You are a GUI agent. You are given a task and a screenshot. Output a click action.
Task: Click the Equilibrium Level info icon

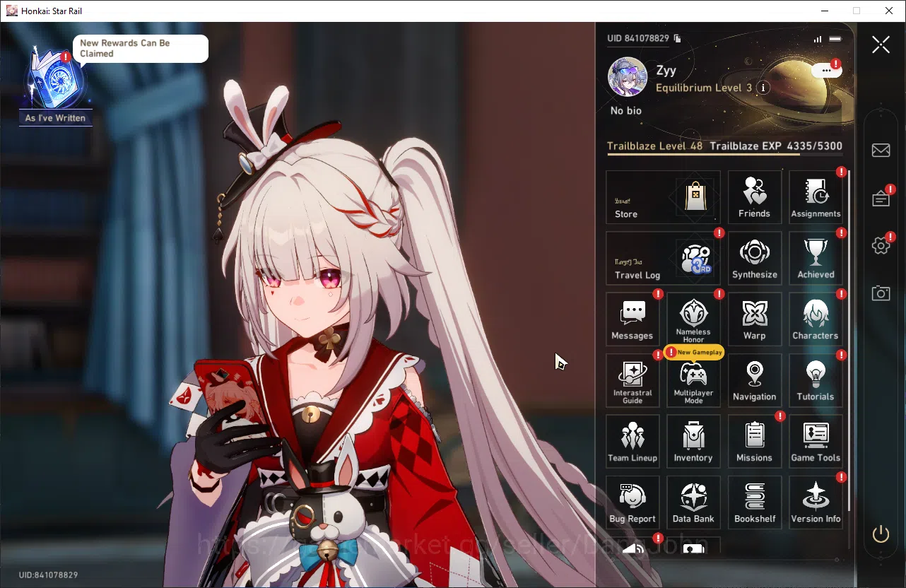pyautogui.click(x=763, y=88)
